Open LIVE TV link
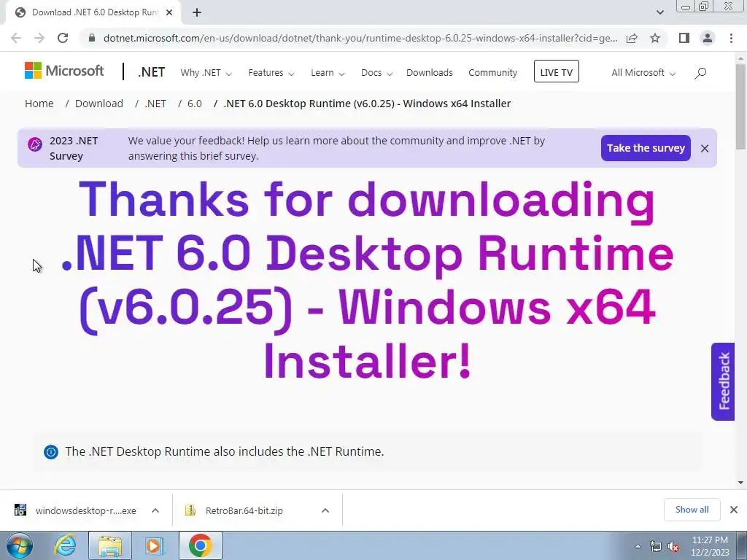 click(557, 71)
